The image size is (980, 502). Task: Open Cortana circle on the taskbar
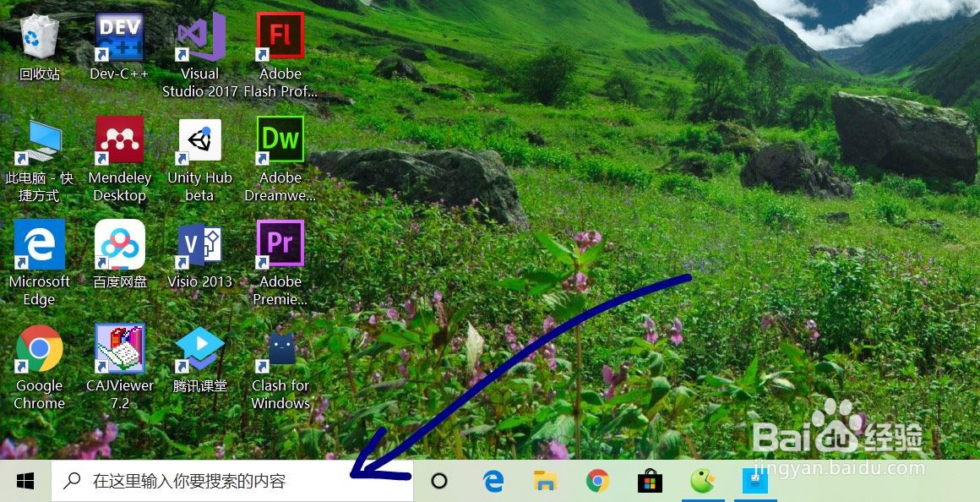point(439,481)
